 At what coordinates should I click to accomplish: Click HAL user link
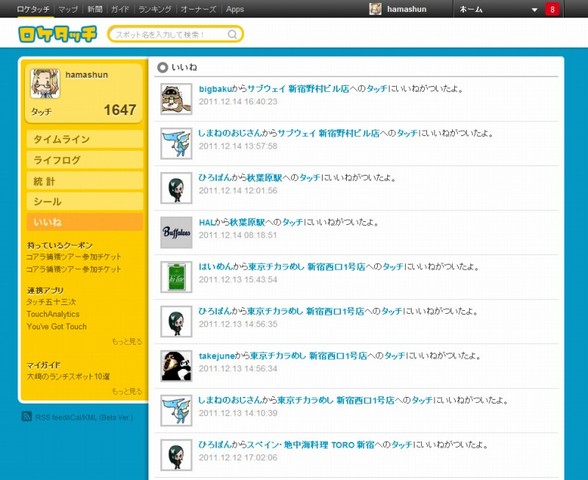coord(206,222)
